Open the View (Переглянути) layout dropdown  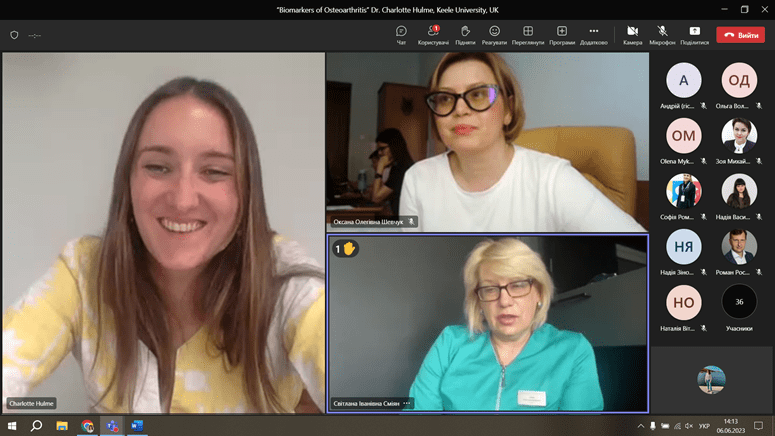click(527, 34)
